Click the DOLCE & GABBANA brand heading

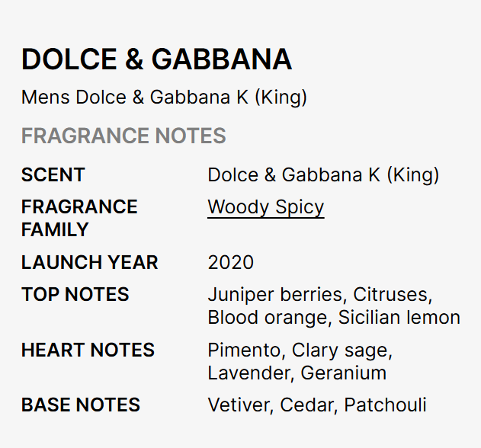click(156, 59)
